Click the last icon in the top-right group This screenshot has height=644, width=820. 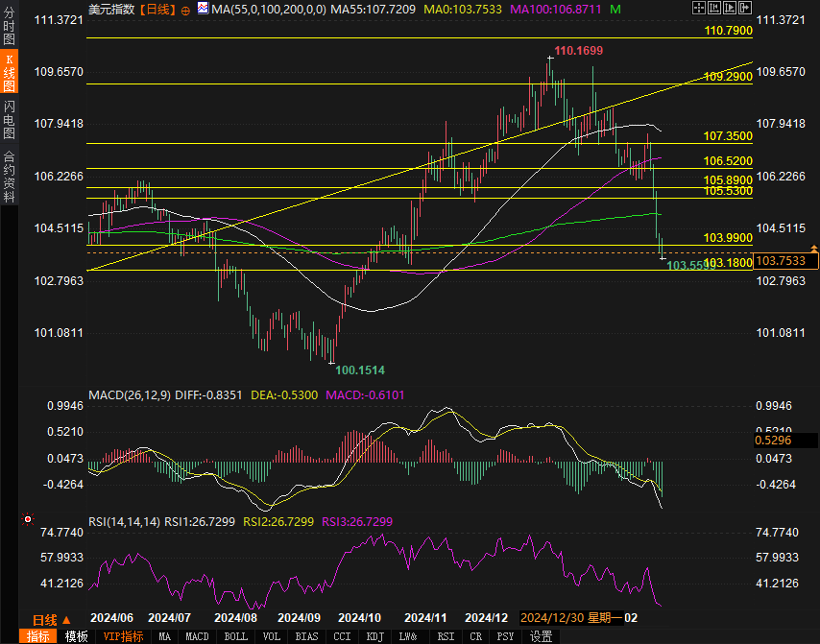pyautogui.click(x=745, y=9)
